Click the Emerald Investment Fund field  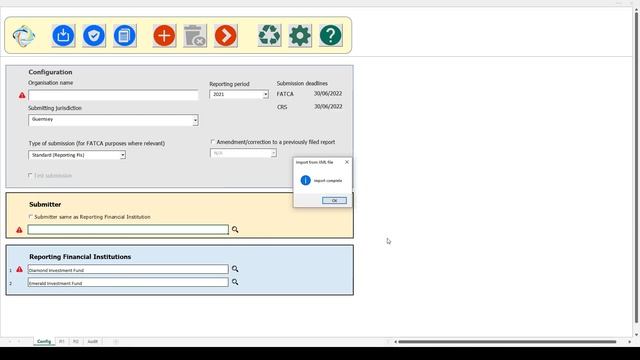point(128,282)
